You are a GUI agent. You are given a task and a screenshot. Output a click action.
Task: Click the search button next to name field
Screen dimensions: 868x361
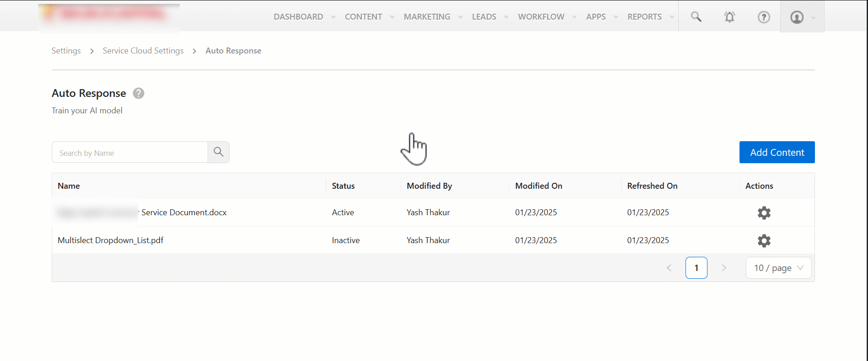coord(219,152)
